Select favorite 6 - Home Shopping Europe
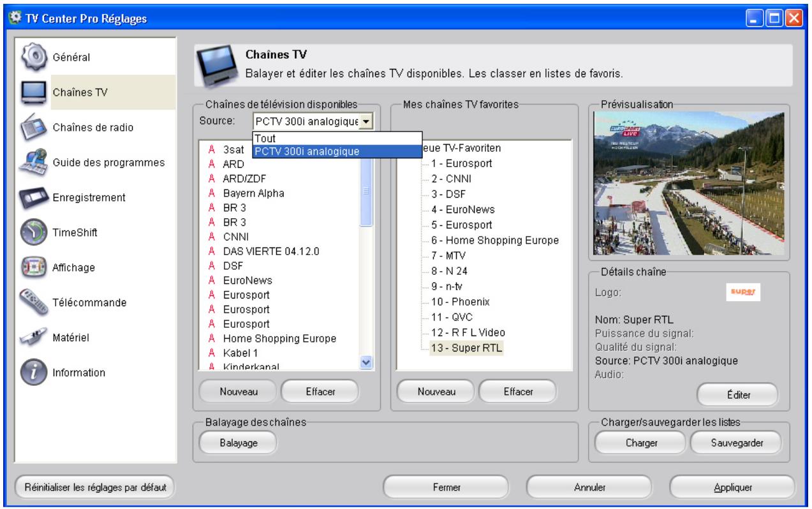The height and width of the screenshot is (509, 812). point(494,240)
